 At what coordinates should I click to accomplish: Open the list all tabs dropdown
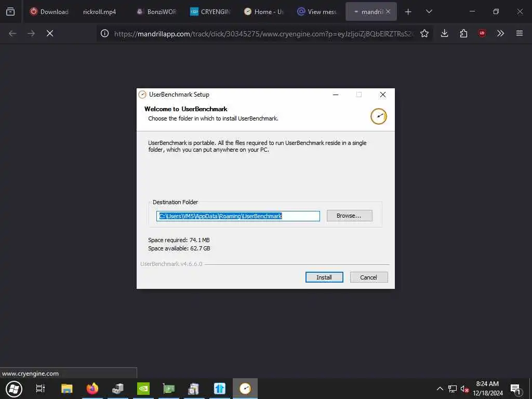coord(429,11)
